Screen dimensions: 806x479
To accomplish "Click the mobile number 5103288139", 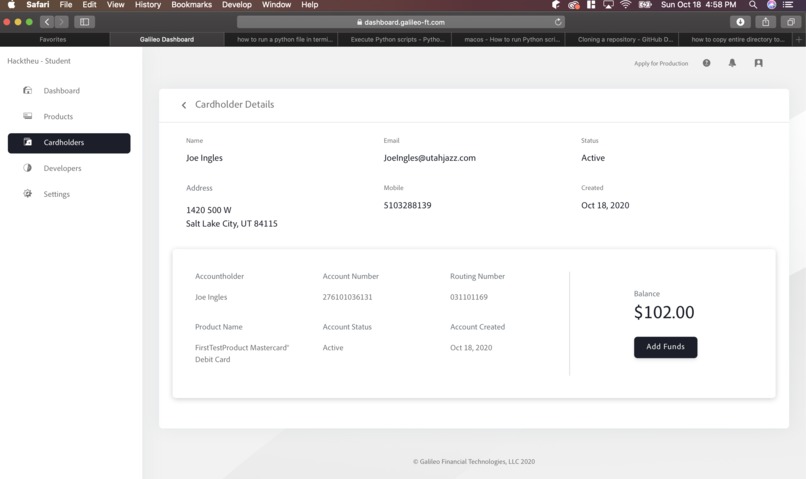I will [x=407, y=205].
